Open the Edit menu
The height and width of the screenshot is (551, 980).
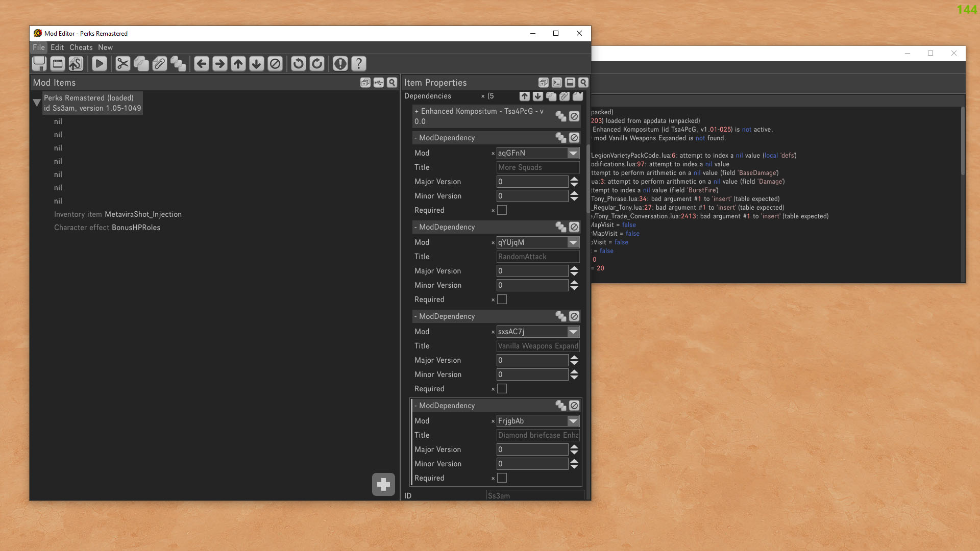tap(57, 47)
